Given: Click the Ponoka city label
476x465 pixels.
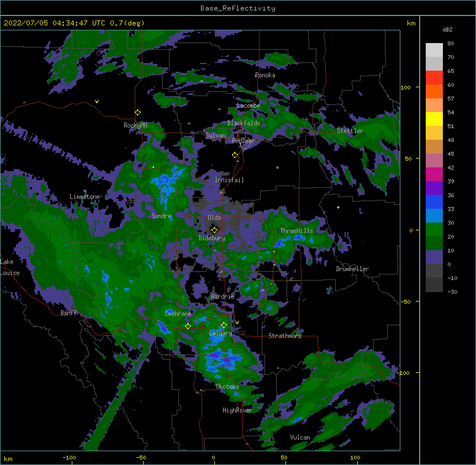Looking at the screenshot, I should [x=265, y=75].
